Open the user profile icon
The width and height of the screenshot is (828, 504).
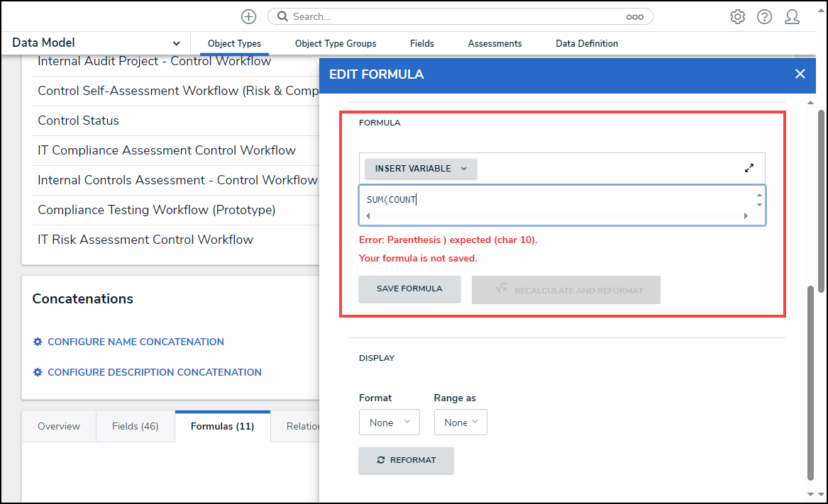[792, 16]
